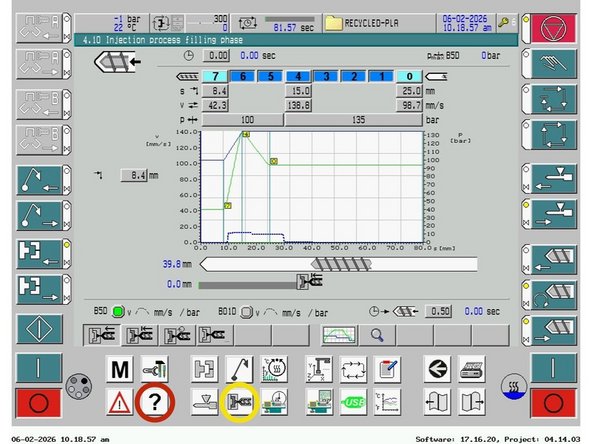This screenshot has width=592, height=444.
Task: Edit the 0.50 sec delay field
Action: [438, 311]
